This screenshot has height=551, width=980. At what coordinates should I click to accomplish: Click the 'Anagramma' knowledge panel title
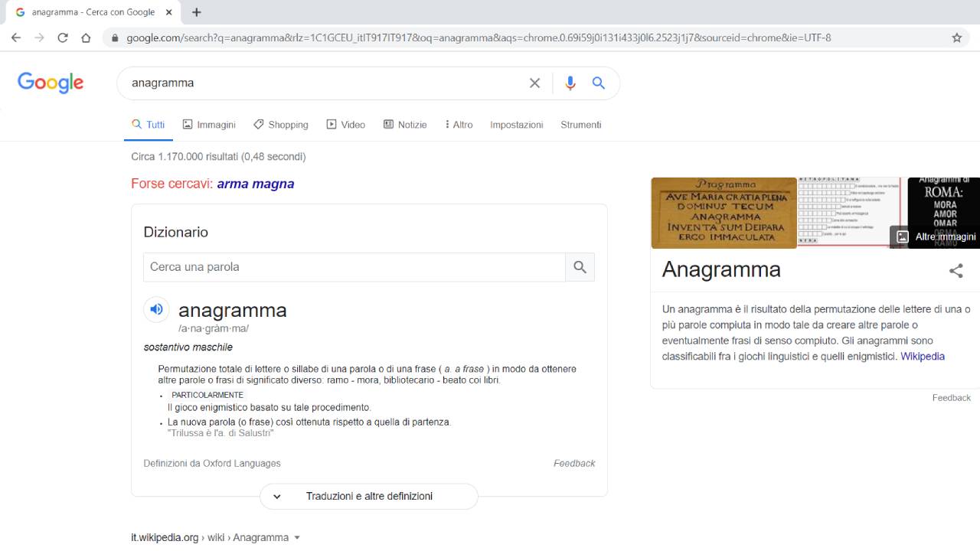721,269
